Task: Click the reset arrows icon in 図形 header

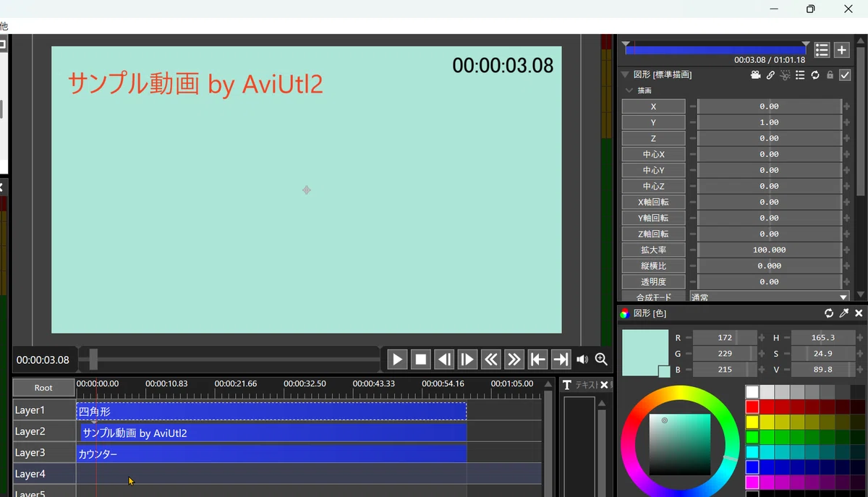Action: 815,75
